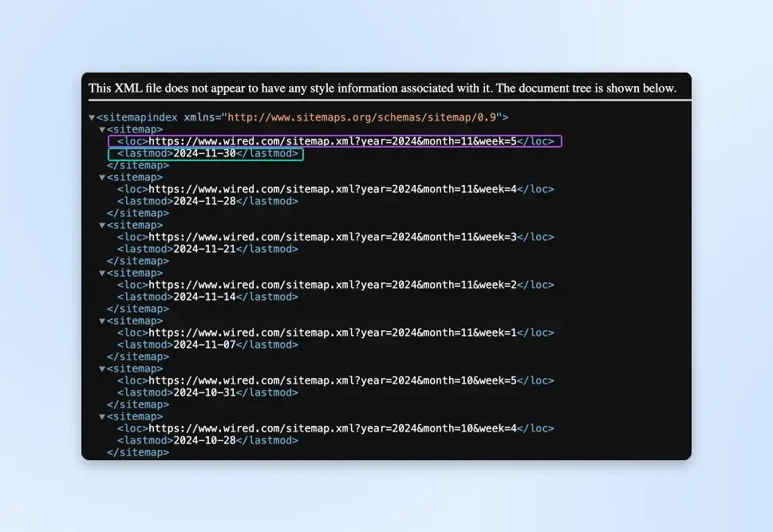
Task: Click lastmod date 2024-11-07
Action: (x=204, y=345)
